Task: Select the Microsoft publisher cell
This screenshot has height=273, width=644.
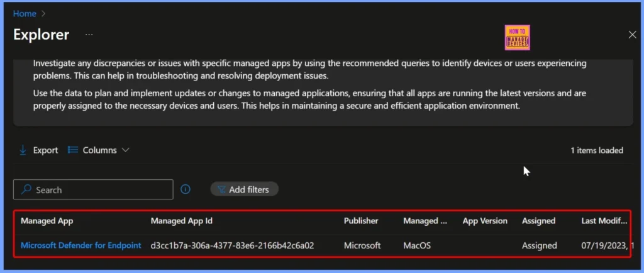Action: point(362,245)
